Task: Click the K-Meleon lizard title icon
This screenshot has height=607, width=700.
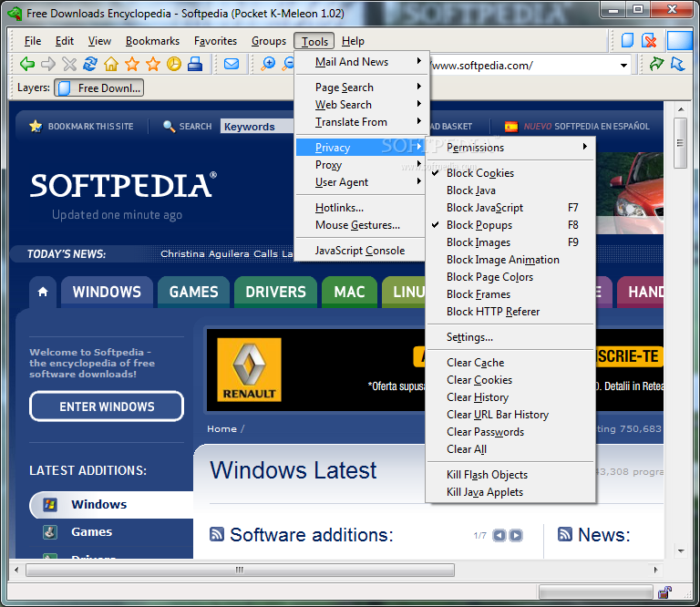Action: click(x=15, y=13)
